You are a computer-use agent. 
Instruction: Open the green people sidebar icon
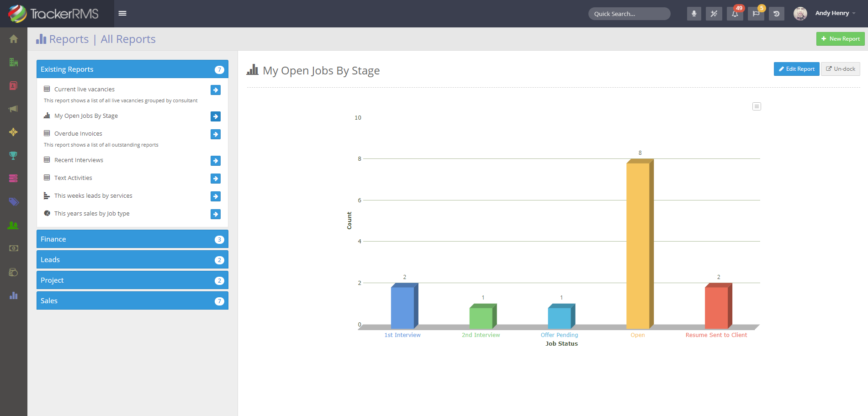coord(14,225)
